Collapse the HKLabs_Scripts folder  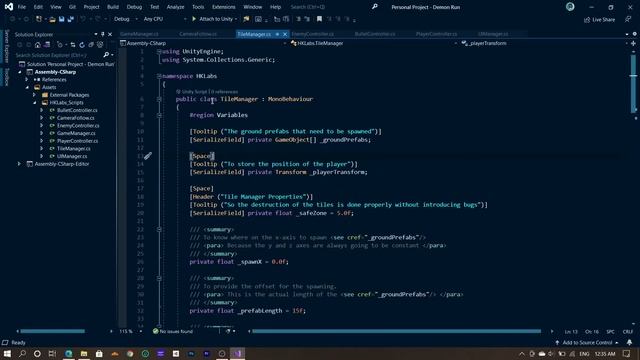coord(35,102)
